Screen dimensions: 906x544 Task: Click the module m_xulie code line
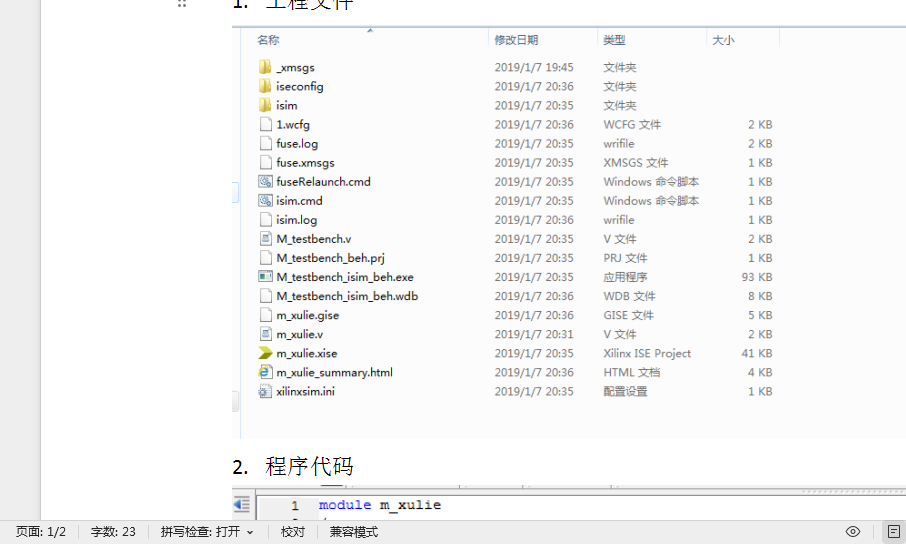(x=380, y=505)
